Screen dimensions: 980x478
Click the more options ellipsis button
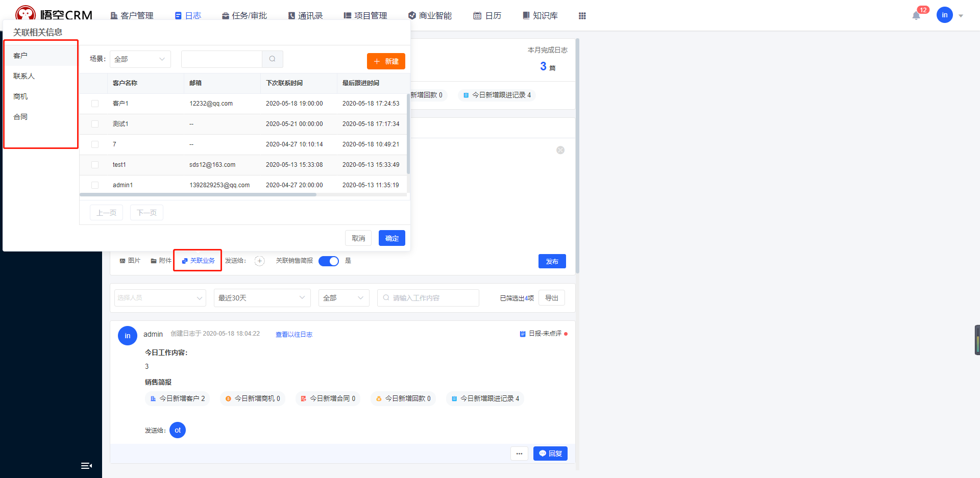click(519, 454)
